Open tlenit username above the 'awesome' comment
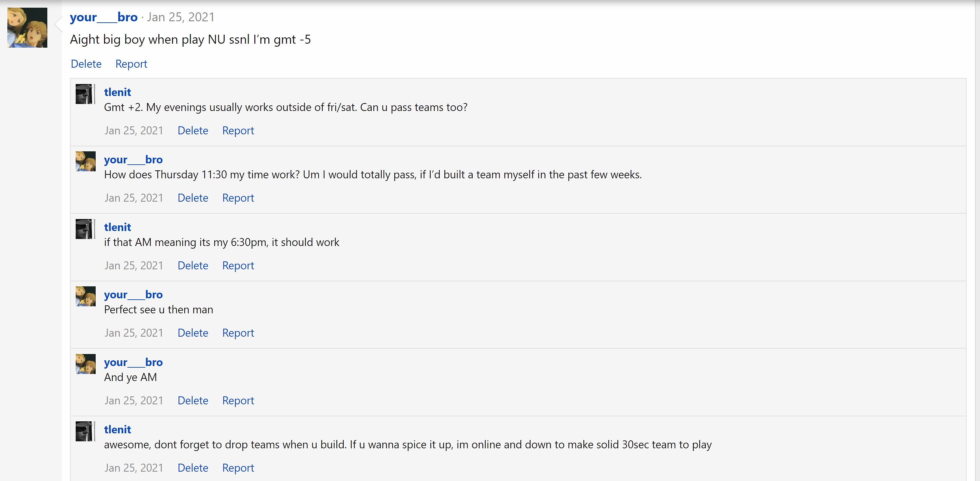 click(117, 429)
